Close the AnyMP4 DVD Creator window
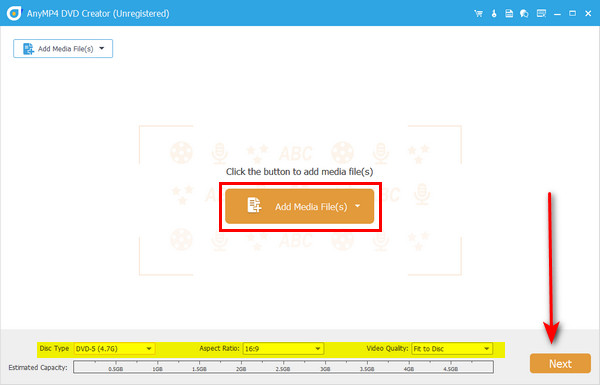Screen dimensions: 600x385 coord(588,13)
